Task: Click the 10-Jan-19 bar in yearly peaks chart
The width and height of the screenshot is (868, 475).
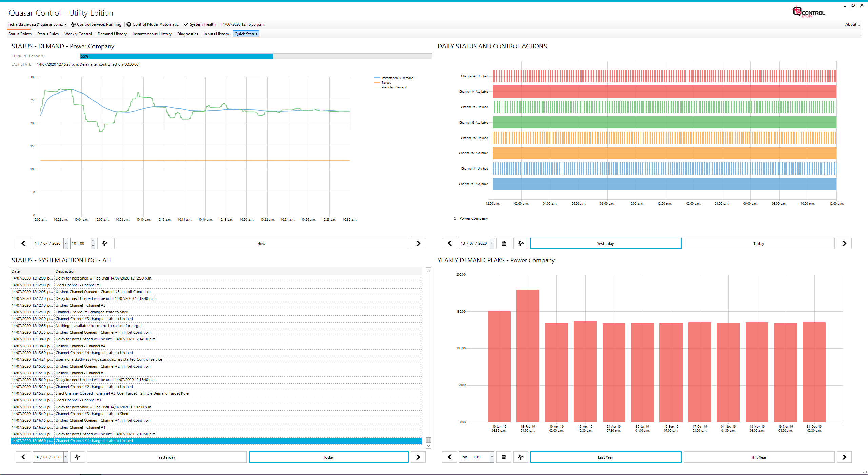Action: [x=499, y=367]
